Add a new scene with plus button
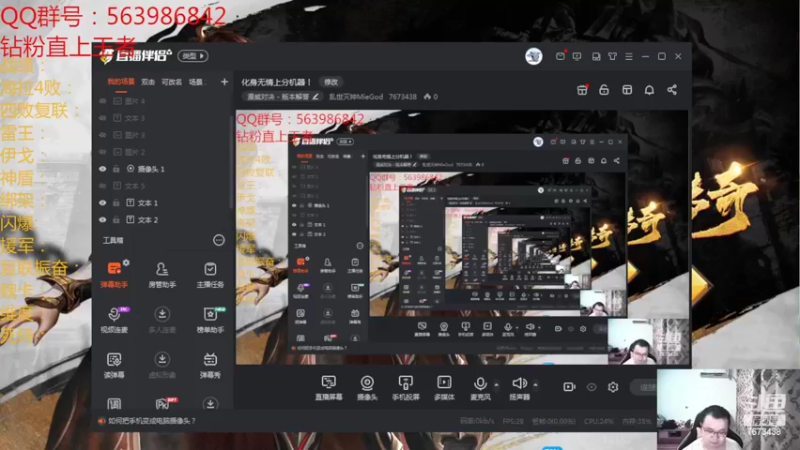The height and width of the screenshot is (450, 800). (224, 82)
